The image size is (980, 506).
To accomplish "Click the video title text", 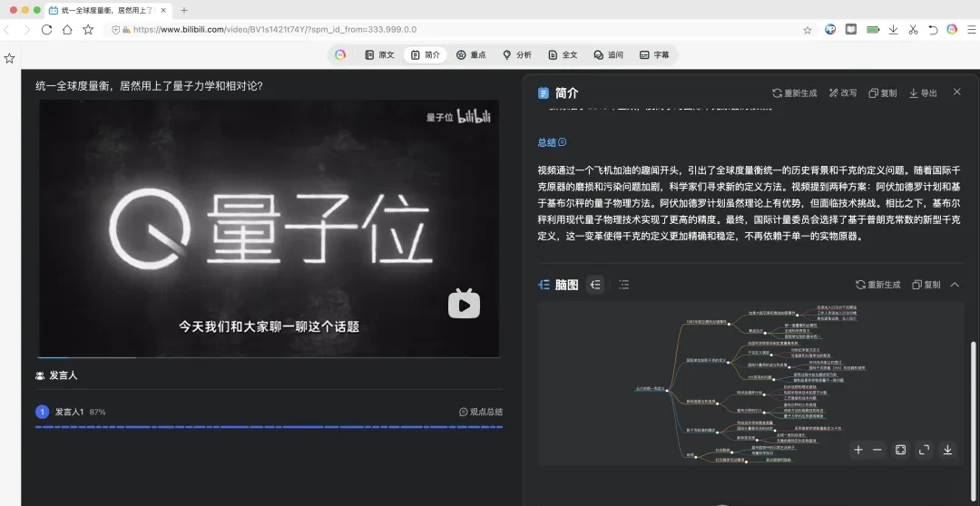I will pos(150,86).
